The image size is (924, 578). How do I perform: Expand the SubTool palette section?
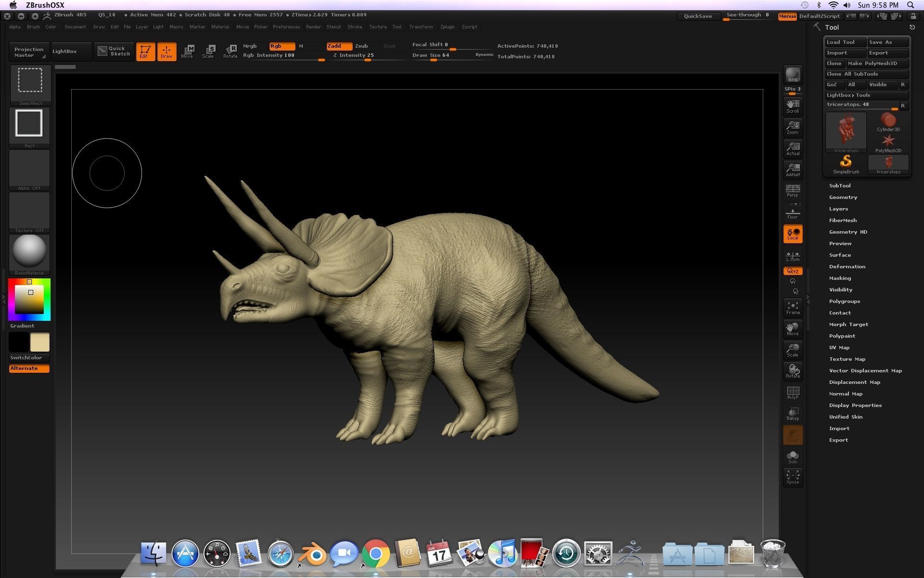[840, 185]
